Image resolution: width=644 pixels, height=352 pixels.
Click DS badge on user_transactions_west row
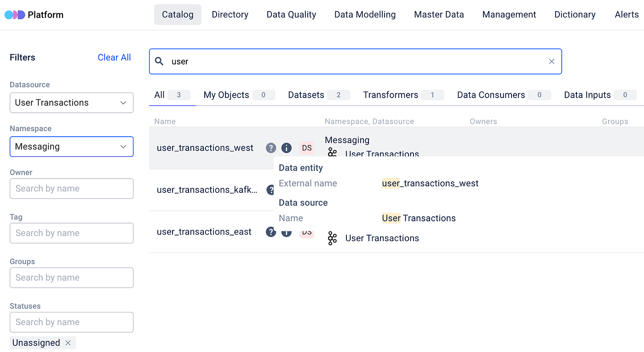(x=307, y=148)
